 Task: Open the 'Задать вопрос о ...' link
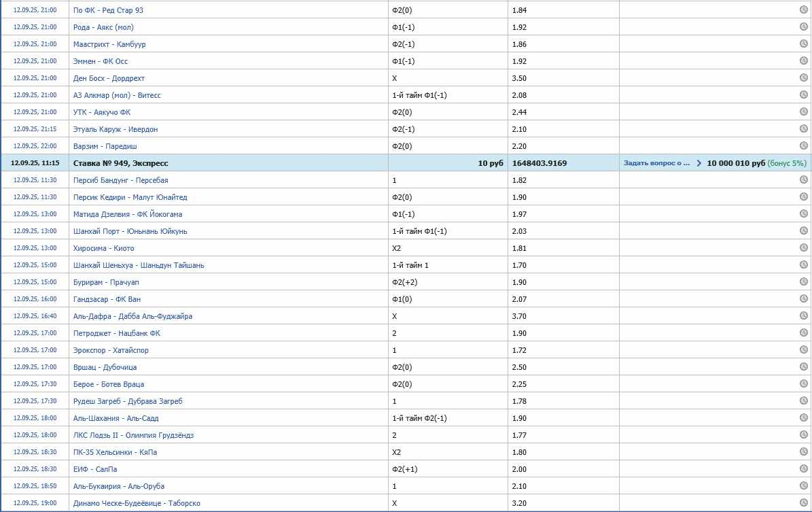tap(657, 163)
